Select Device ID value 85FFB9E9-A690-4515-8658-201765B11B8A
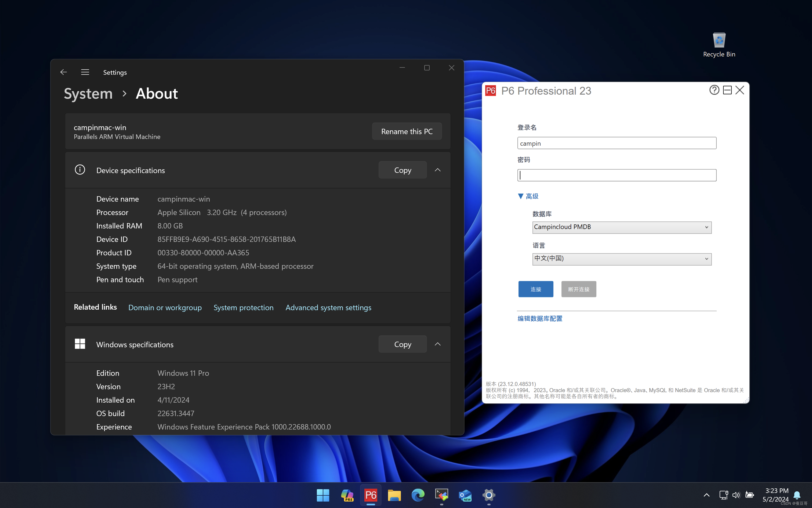 [226, 239]
